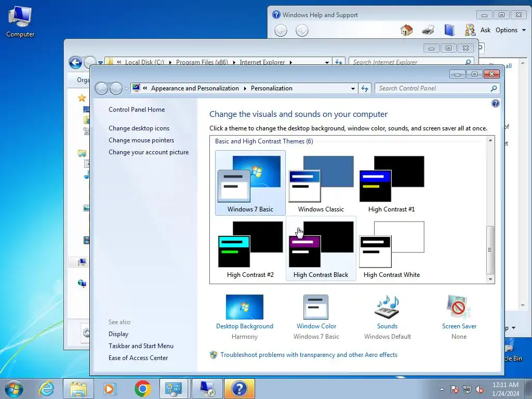
Task: Click the Control Panel address bar icon
Action: click(x=136, y=88)
